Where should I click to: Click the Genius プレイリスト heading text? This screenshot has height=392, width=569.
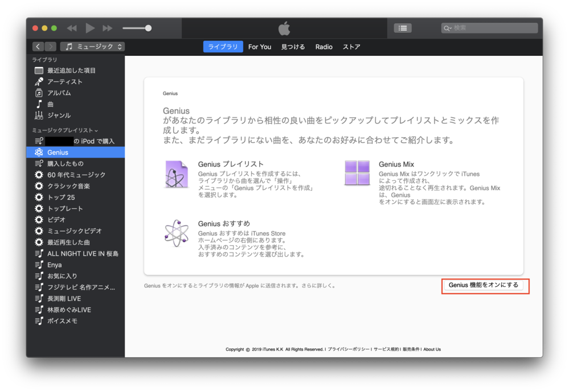pos(231,164)
